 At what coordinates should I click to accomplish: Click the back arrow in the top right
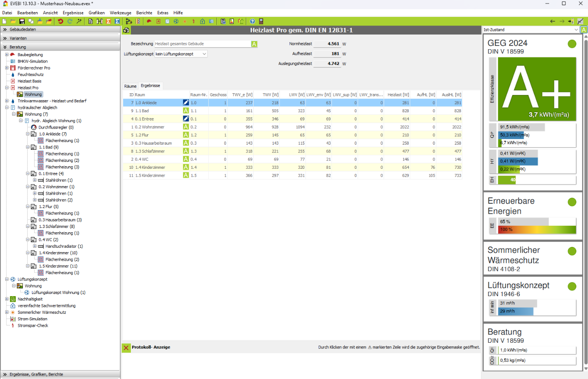coord(553,21)
